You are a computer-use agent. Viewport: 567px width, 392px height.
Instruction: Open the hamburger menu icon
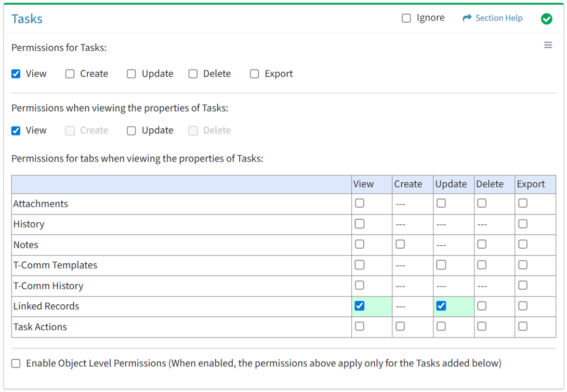(x=548, y=45)
